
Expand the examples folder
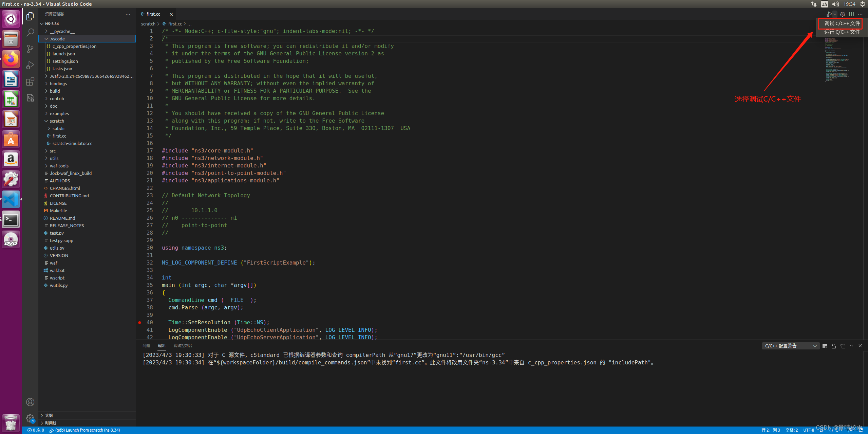coord(87,113)
